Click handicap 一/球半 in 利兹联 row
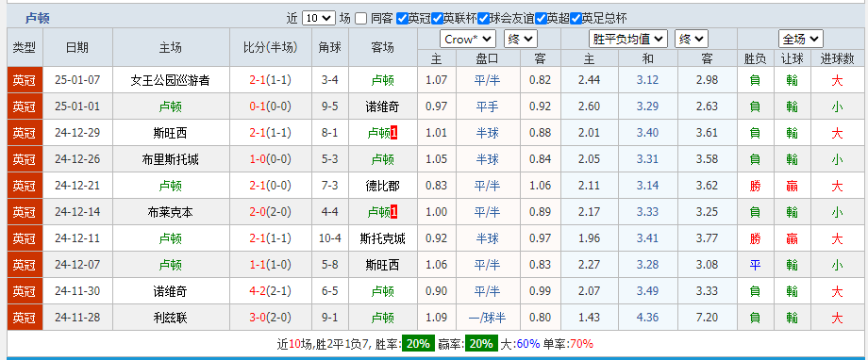 (487, 318)
